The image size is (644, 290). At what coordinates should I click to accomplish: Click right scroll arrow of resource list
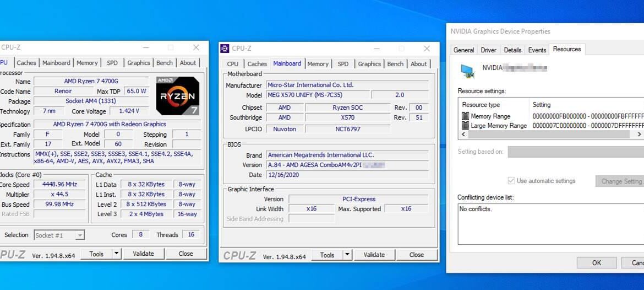(x=639, y=135)
